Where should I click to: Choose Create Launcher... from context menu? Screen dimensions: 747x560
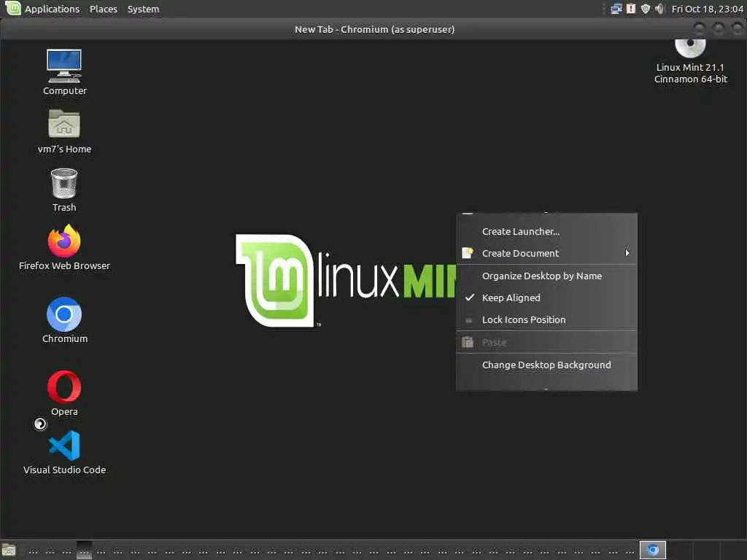[x=546, y=231]
